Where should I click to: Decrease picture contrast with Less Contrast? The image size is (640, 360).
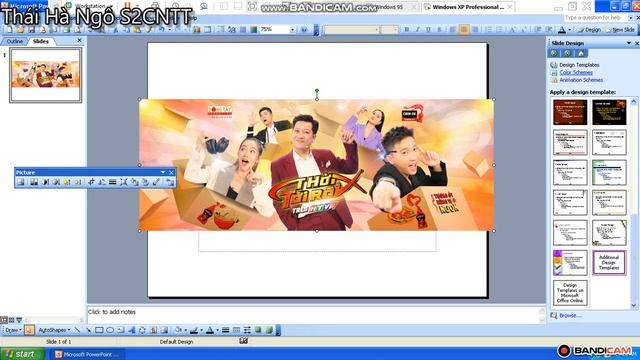click(56, 182)
